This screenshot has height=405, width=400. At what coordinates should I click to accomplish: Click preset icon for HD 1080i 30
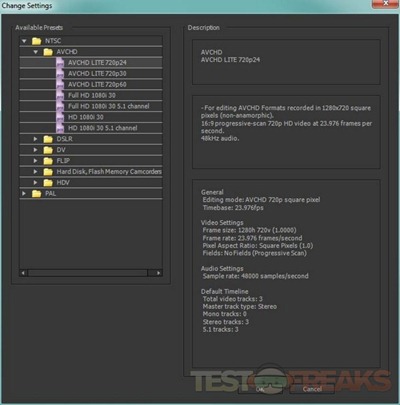pos(60,117)
